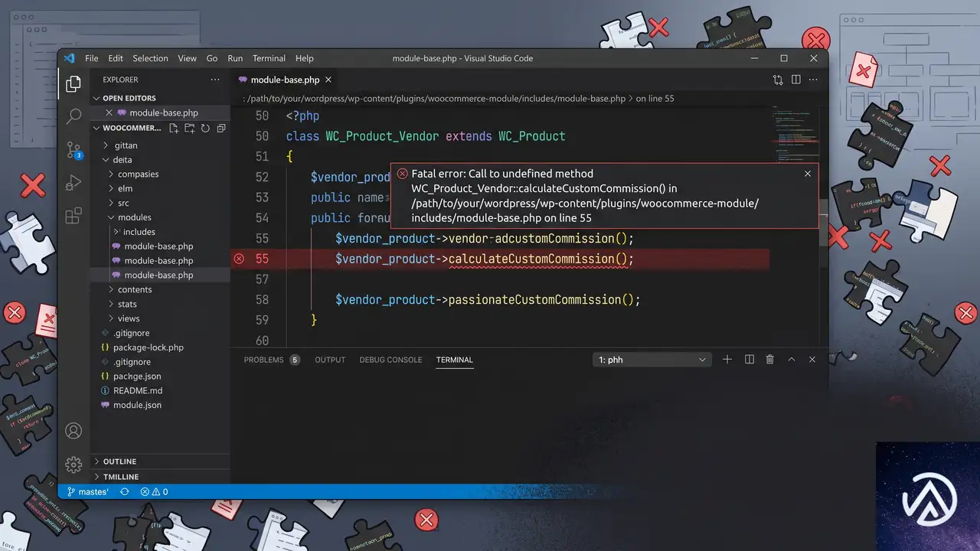The image size is (980, 551).
Task: Open the Extensions view
Action: coord(73,216)
